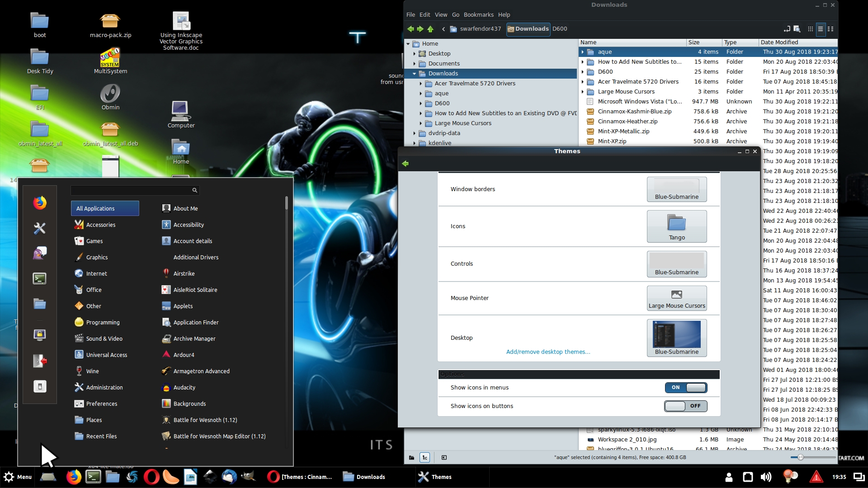Open Firefox from menu favorites sidebar
The height and width of the screenshot is (488, 868).
click(40, 203)
